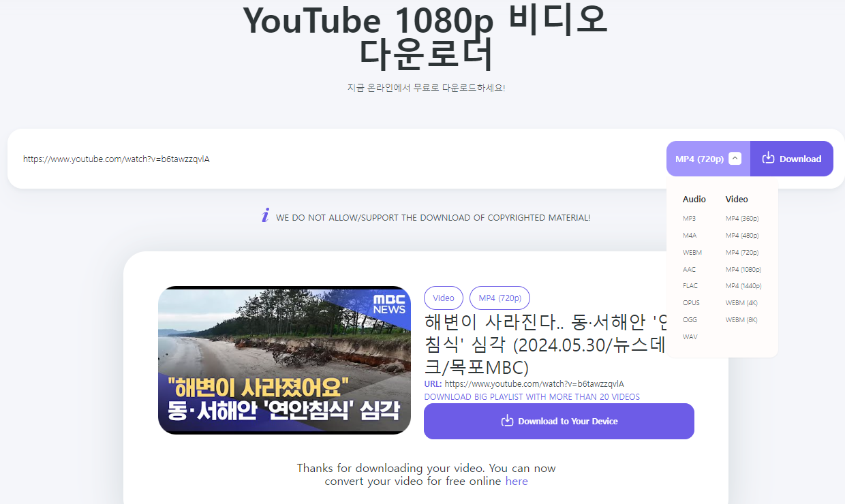Image resolution: width=845 pixels, height=504 pixels.
Task: Choose MP4 (1440p) video format
Action: point(743,286)
